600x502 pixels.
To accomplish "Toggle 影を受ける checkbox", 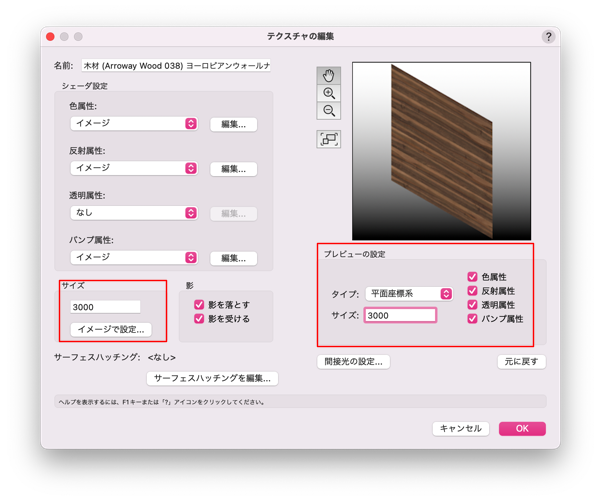I will tap(199, 318).
